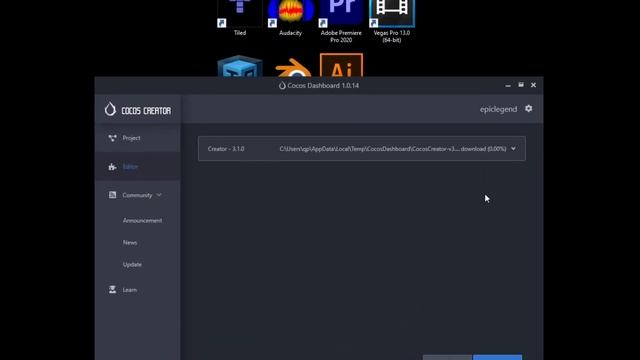Click the Community news icon
The image size is (640, 360).
coord(112,195)
